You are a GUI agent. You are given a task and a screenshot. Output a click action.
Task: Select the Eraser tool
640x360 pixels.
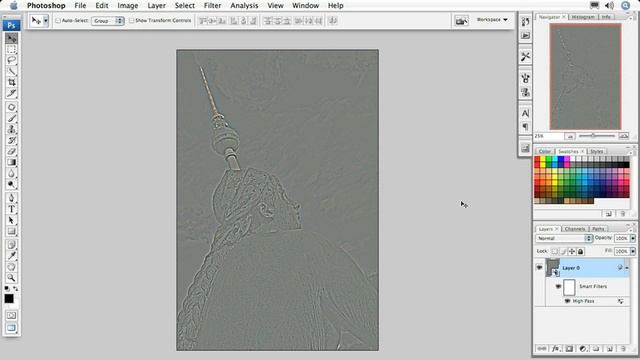click(x=11, y=151)
